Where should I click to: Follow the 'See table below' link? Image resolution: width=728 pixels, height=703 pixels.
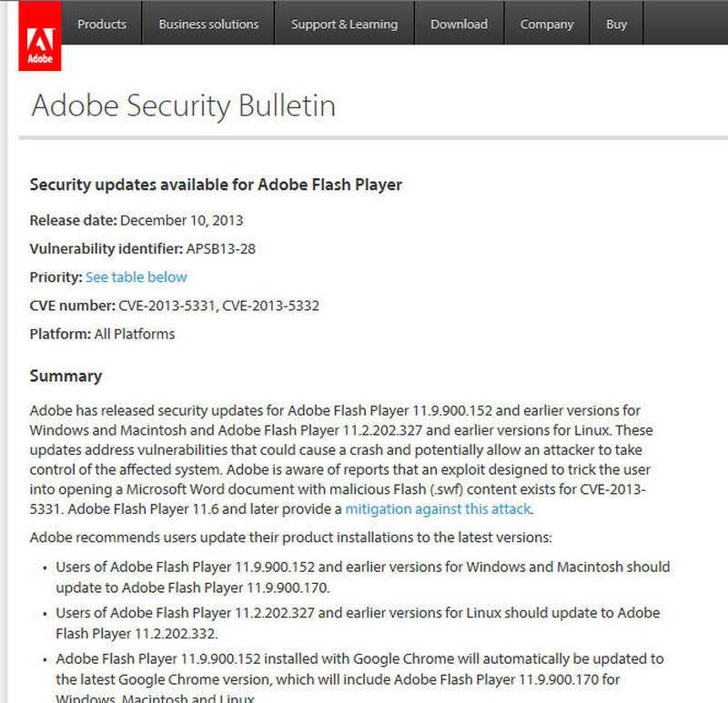tap(136, 277)
